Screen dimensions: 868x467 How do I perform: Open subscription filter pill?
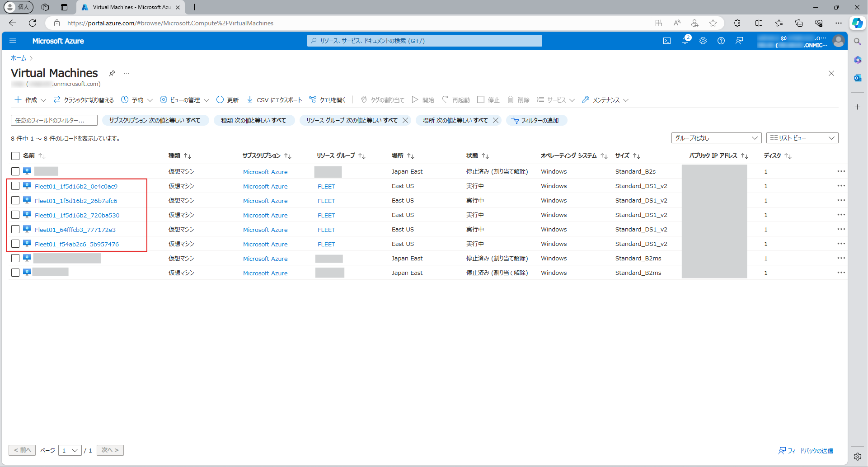pyautogui.click(x=155, y=120)
